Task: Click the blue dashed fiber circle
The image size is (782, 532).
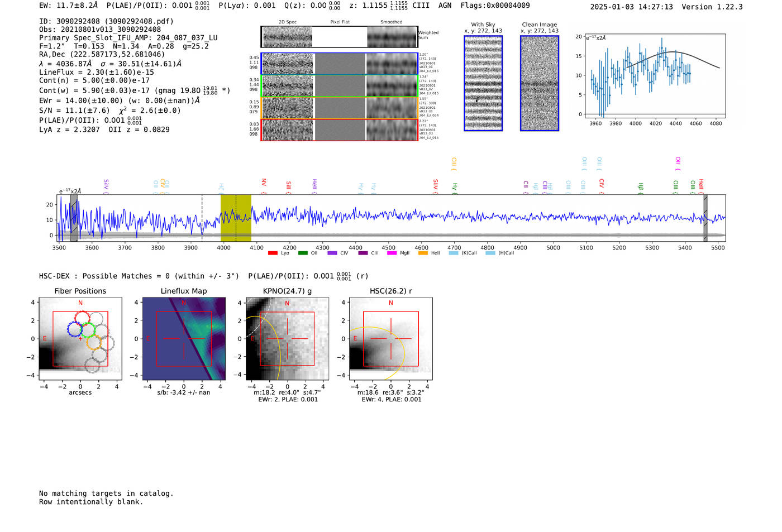Action: pyautogui.click(x=75, y=329)
